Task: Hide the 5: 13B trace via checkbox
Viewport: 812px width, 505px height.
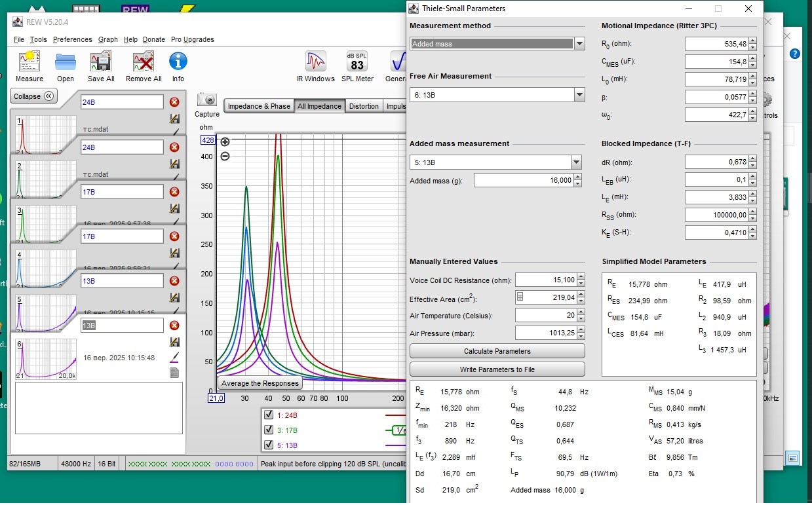Action: [x=268, y=445]
